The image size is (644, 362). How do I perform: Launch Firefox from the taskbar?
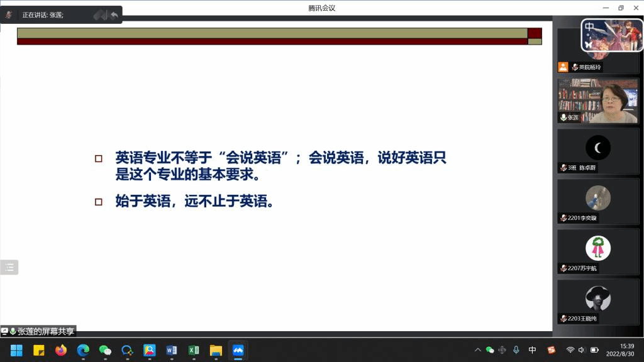pos(60,350)
